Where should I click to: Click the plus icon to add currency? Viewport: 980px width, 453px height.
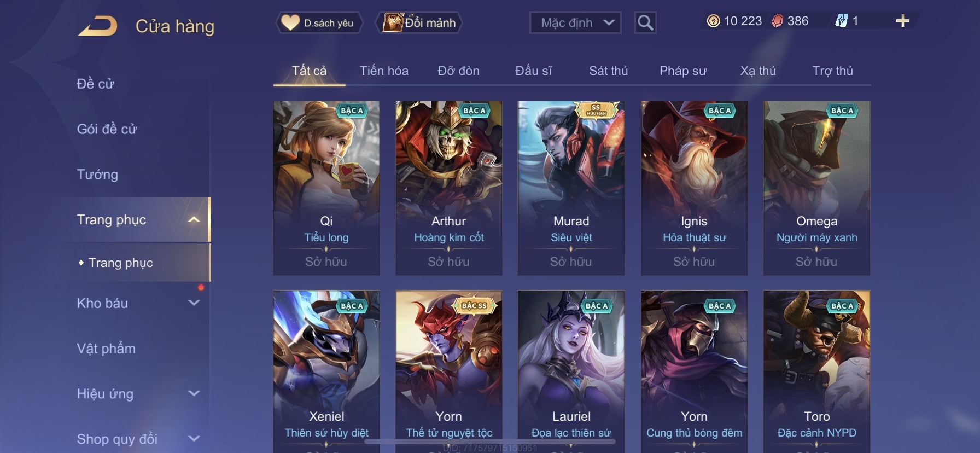[x=902, y=21]
